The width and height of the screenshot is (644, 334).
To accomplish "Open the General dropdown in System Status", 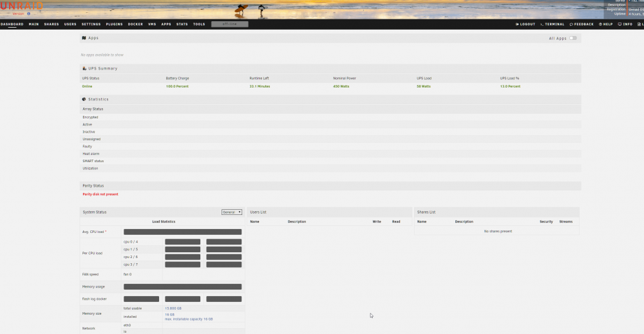I will pos(232,212).
